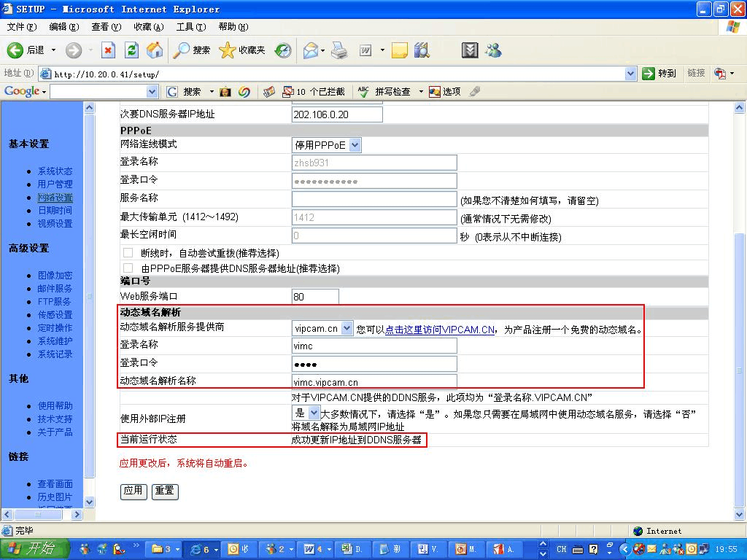This screenshot has height=560, width=747.
Task: Go to the Home page icon
Action: [x=154, y=50]
